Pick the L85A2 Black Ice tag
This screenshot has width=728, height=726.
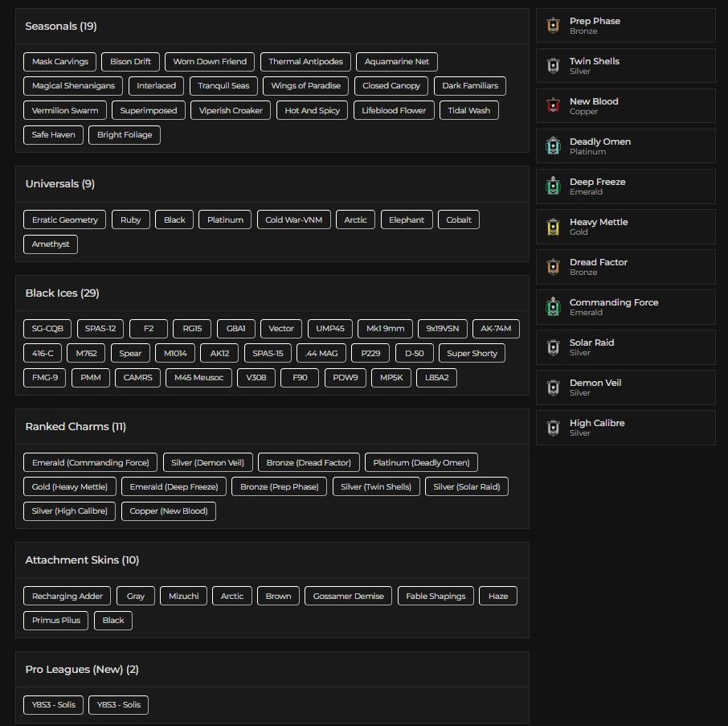coord(437,378)
